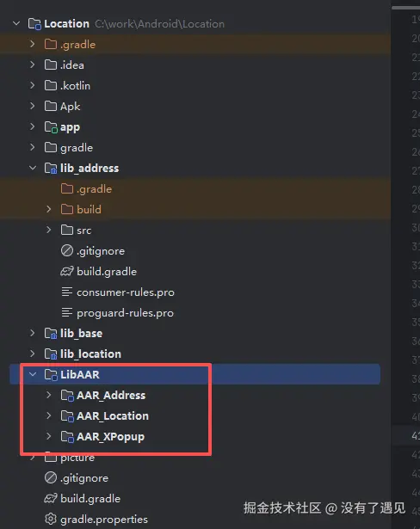Viewport: 420px width, 529px height.
Task: Click the lib_base module icon
Action: [51, 334]
